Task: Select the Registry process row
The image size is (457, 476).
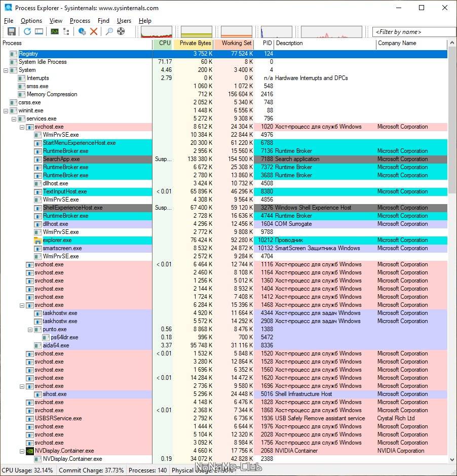Action: (x=224, y=54)
